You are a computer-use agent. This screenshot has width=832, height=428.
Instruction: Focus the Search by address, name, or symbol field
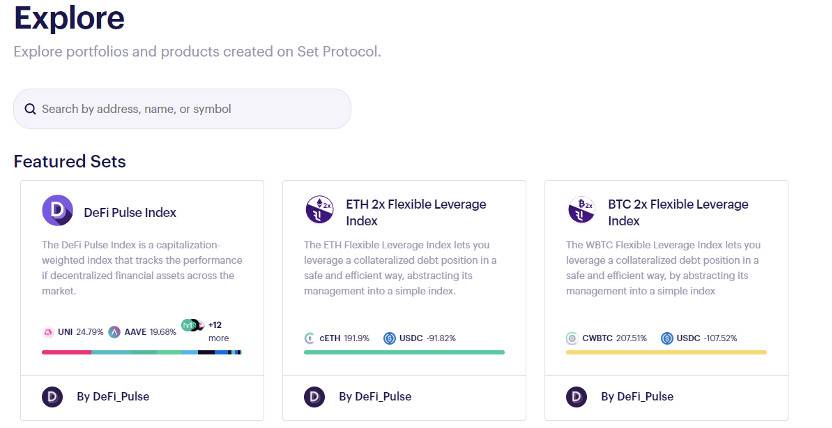(182, 109)
